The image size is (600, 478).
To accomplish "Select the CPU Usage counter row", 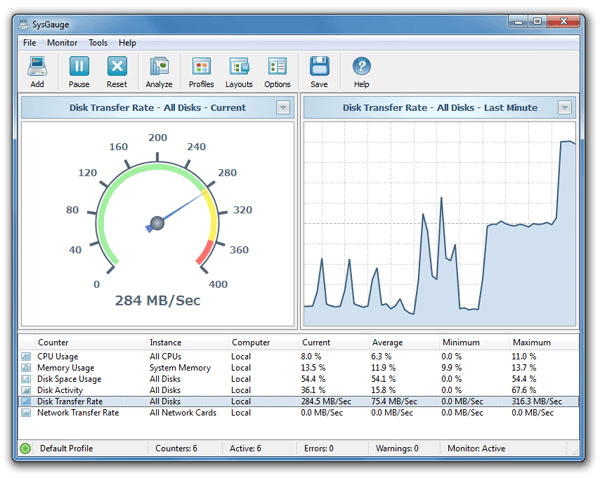I will click(x=71, y=356).
